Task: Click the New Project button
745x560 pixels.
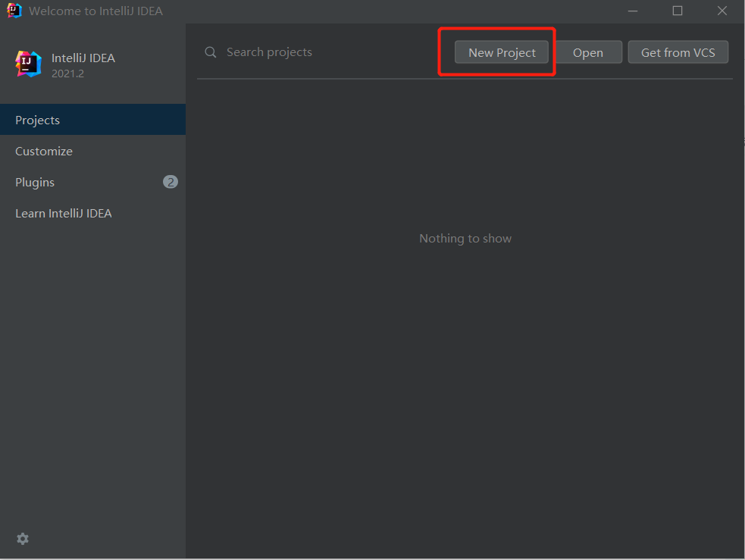Action: pos(501,52)
